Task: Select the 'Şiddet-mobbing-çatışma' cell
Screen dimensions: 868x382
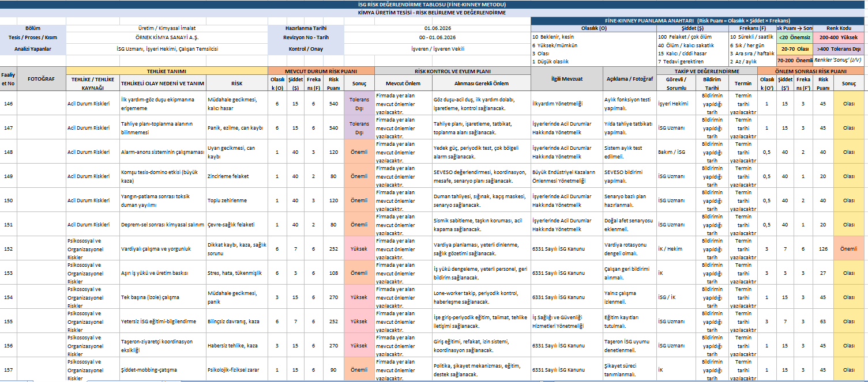Action: click(162, 370)
